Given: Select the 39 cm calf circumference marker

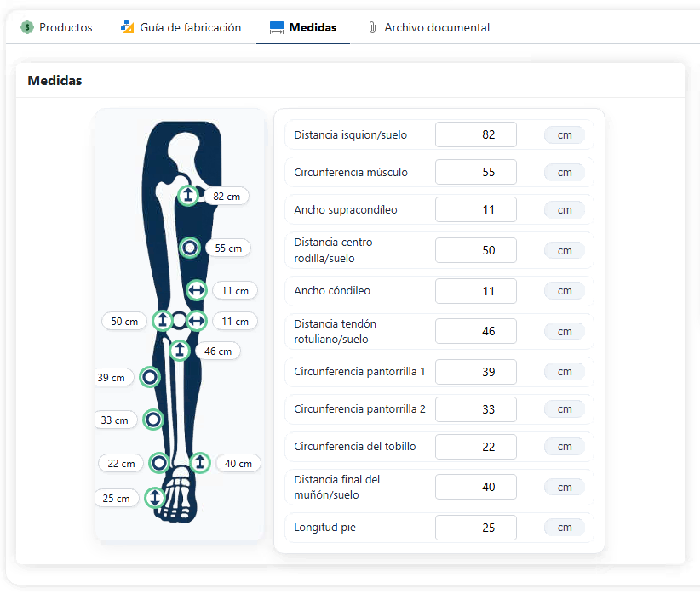Looking at the screenshot, I should pyautogui.click(x=150, y=377).
